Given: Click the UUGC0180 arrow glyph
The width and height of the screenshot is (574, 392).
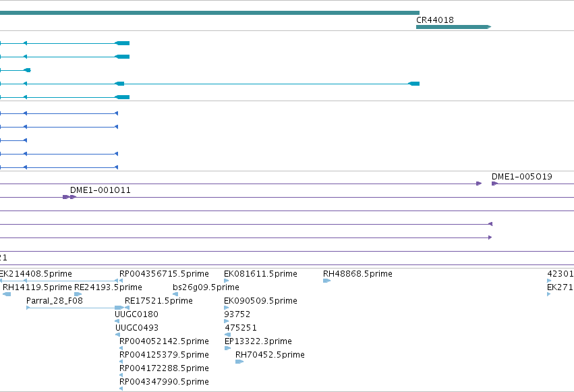Looking at the screenshot, I should click(x=117, y=321).
